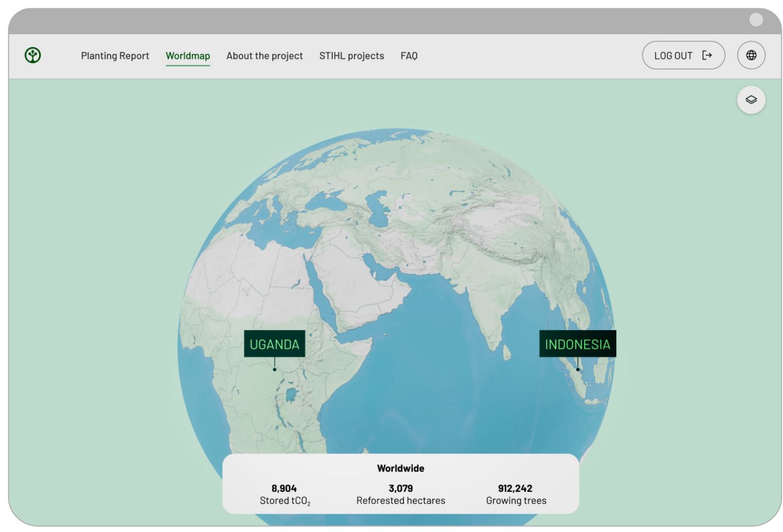Select the Worldmap tab
This screenshot has height=532, width=783.
click(x=188, y=56)
